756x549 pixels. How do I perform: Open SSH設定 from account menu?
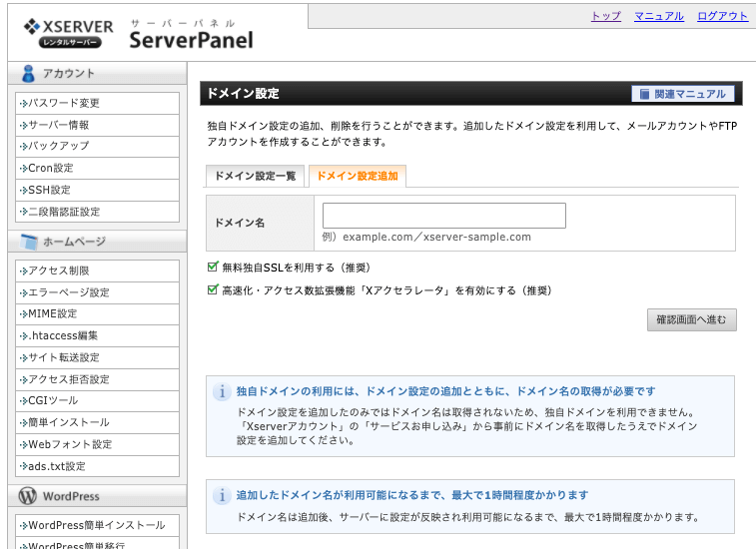click(50, 190)
